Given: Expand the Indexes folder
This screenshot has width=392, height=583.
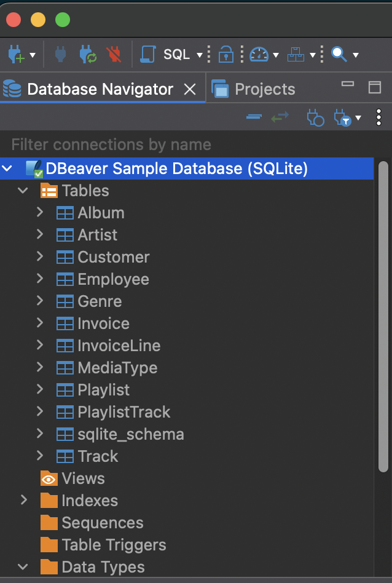Looking at the screenshot, I should tap(24, 501).
